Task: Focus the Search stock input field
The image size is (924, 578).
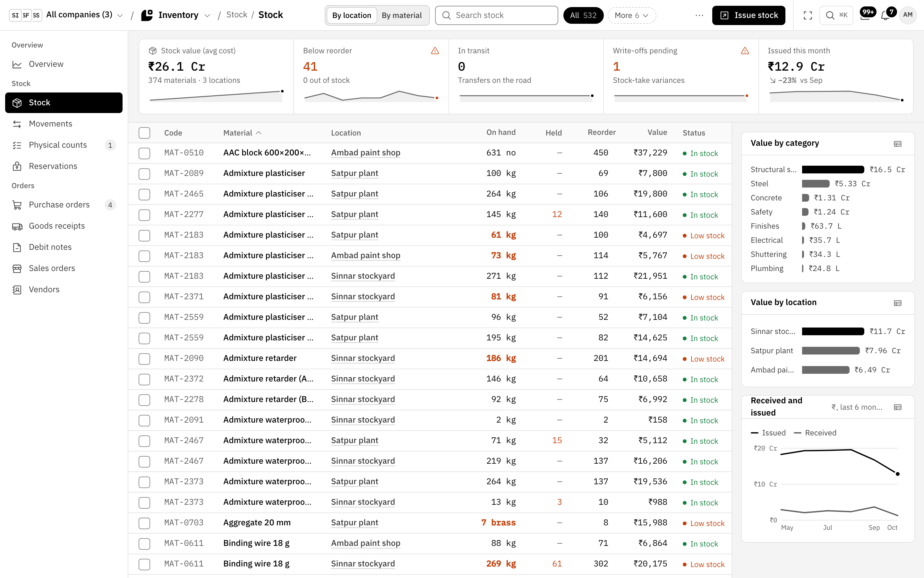Action: pos(496,15)
